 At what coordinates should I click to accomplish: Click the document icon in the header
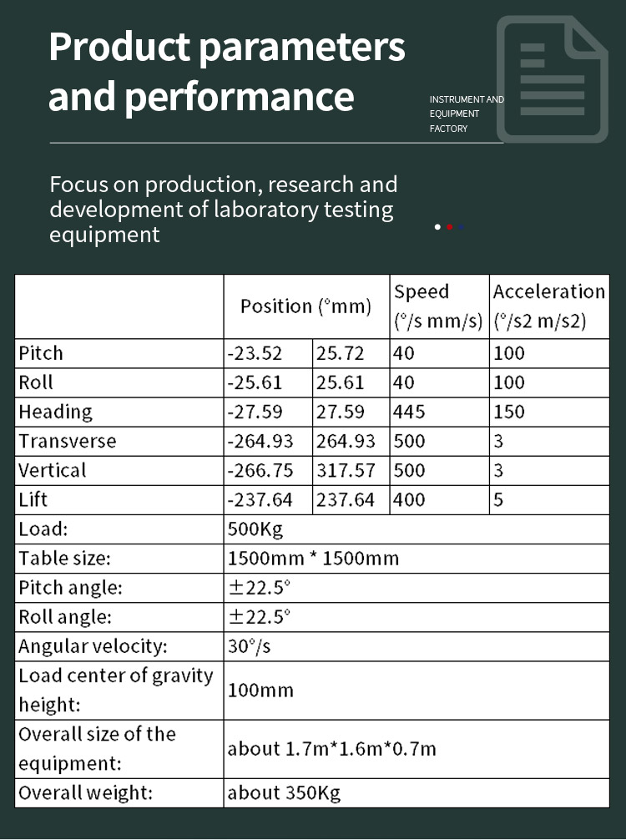coord(552,78)
